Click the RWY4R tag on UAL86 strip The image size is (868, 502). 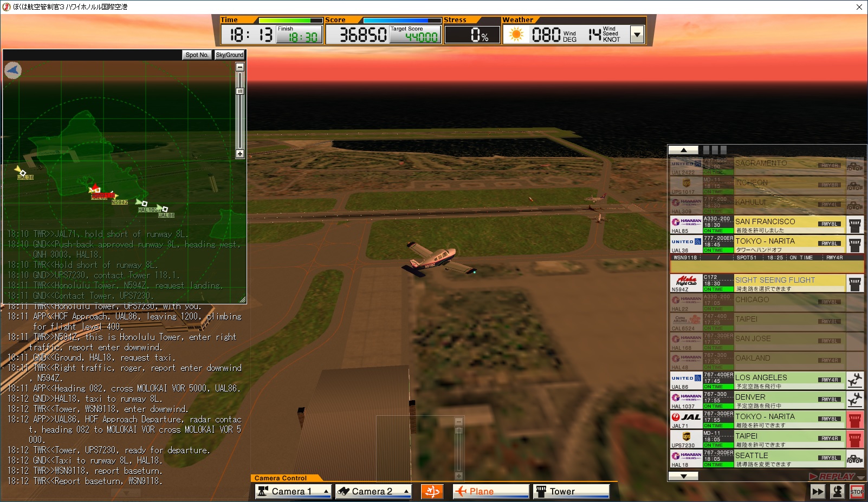coord(830,380)
